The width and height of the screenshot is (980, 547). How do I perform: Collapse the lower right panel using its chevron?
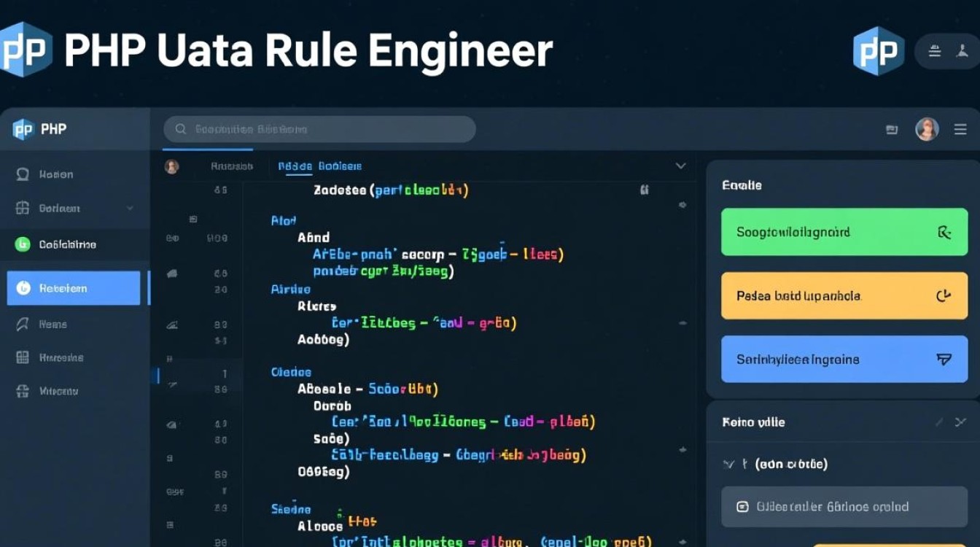click(x=961, y=422)
